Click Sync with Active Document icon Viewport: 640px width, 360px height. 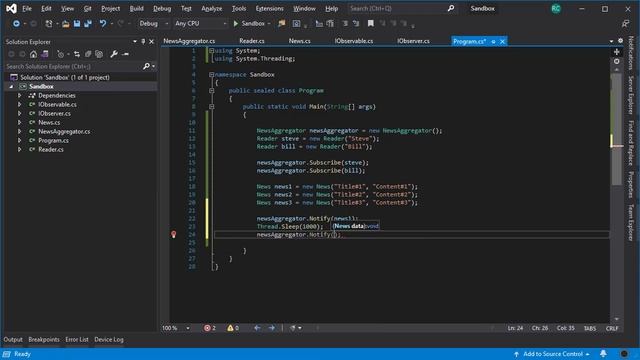[x=77, y=54]
